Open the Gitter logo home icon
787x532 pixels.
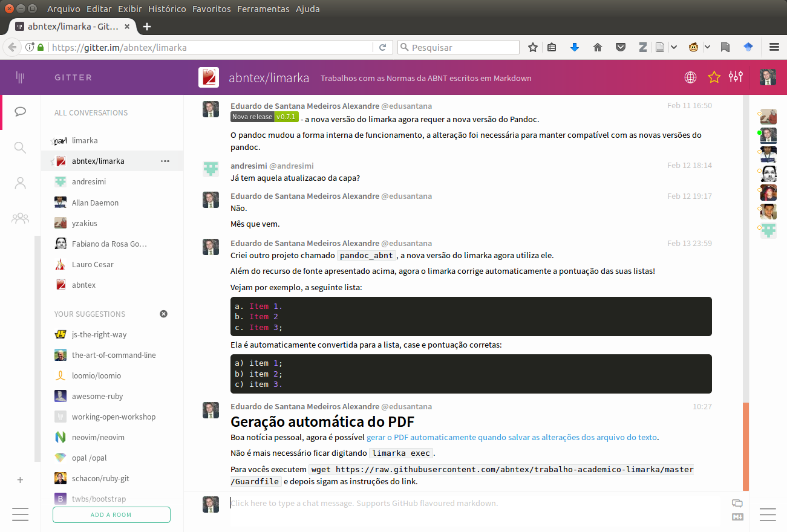click(x=20, y=77)
